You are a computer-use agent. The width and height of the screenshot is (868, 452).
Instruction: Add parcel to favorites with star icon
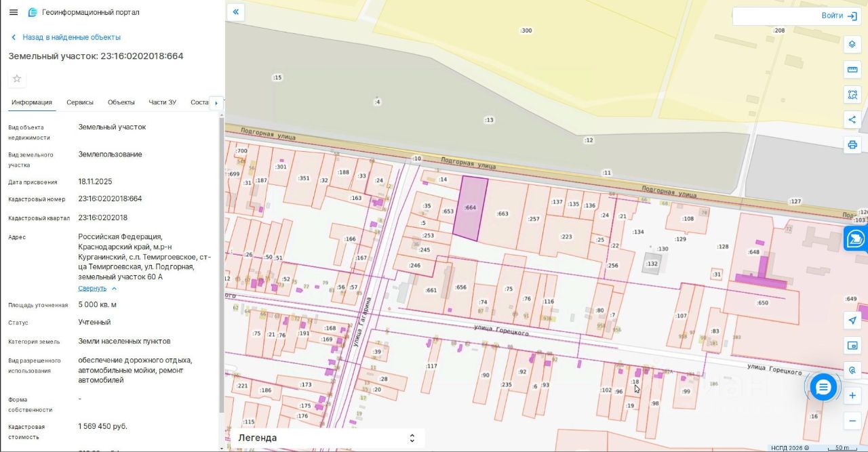[17, 79]
